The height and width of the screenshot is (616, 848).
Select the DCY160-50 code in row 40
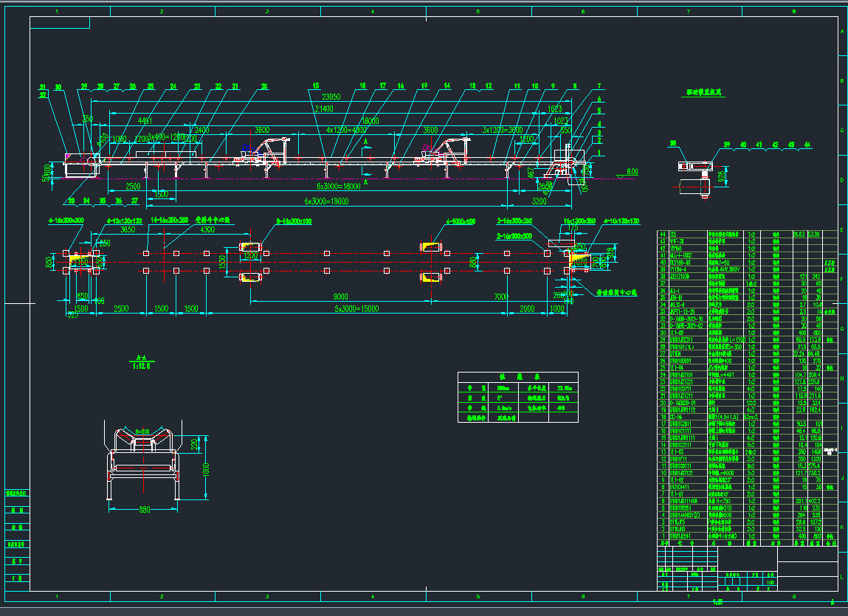[680, 263]
